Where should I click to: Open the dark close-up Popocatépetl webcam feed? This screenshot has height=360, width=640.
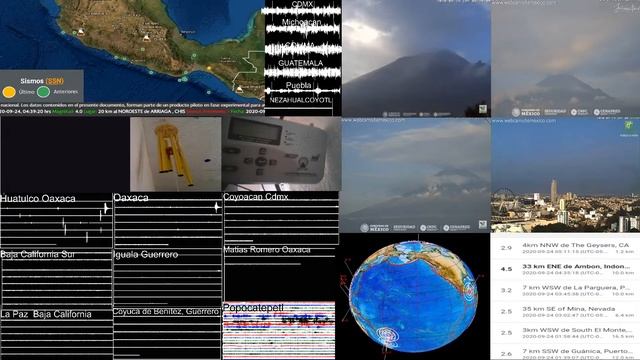coord(416,59)
